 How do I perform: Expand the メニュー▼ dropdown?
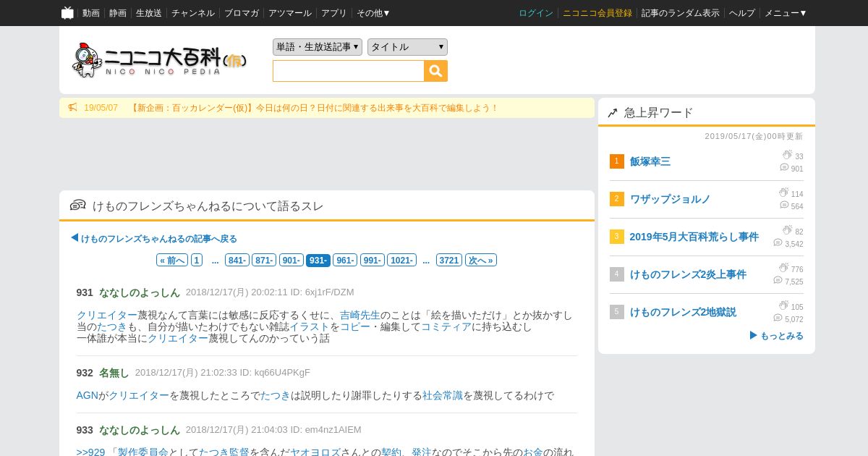pyautogui.click(x=786, y=13)
